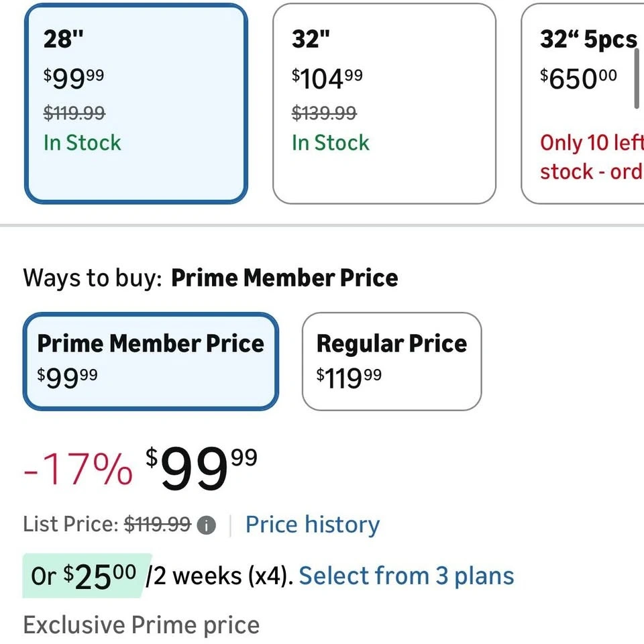Click the "Select from 3 plans" link
Image resolution: width=644 pixels, height=644 pixels.
click(407, 576)
